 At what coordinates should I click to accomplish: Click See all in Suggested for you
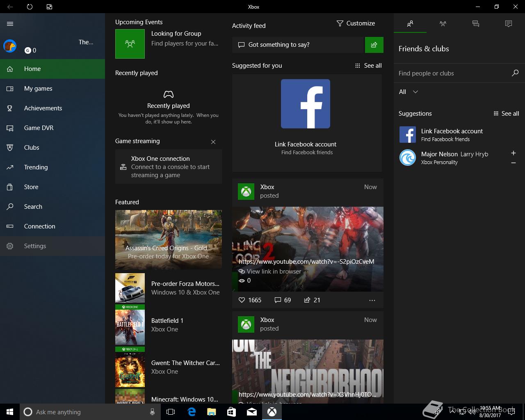tap(368, 66)
